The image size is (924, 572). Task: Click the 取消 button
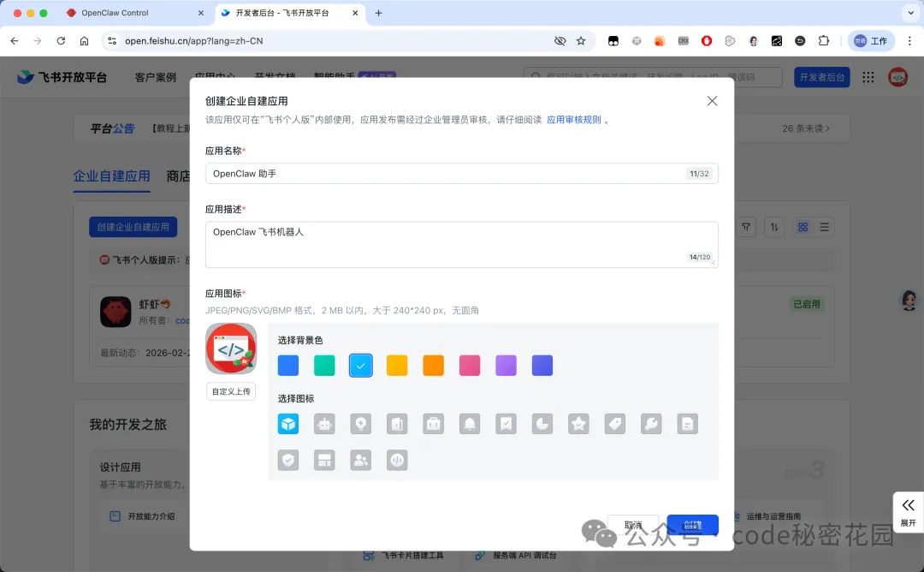tap(633, 525)
